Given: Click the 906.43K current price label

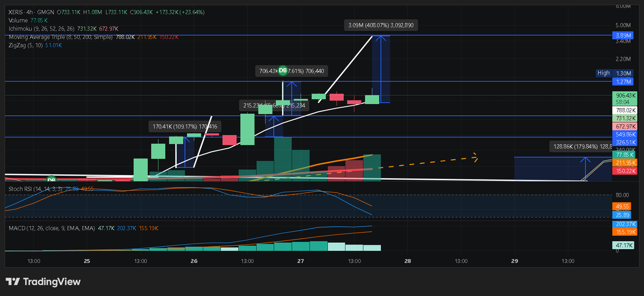Looking at the screenshot, I should click(624, 95).
